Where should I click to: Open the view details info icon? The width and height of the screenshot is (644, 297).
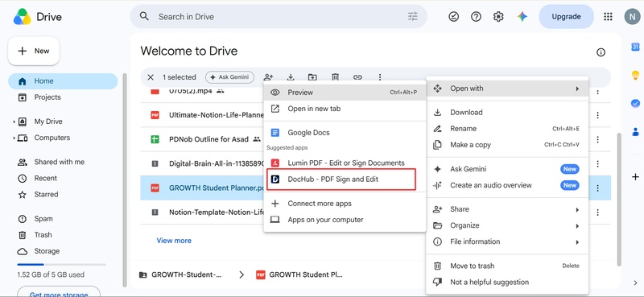click(601, 52)
